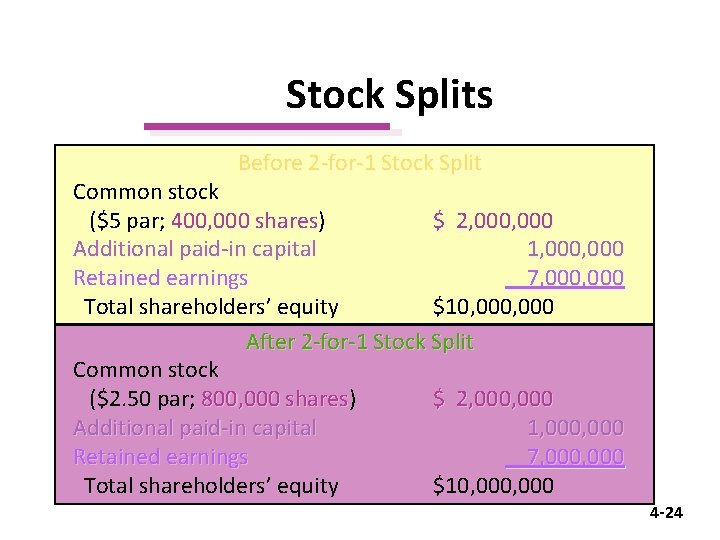Click Retained earnings in purple box
The height and width of the screenshot is (540, 720).
click(x=160, y=457)
